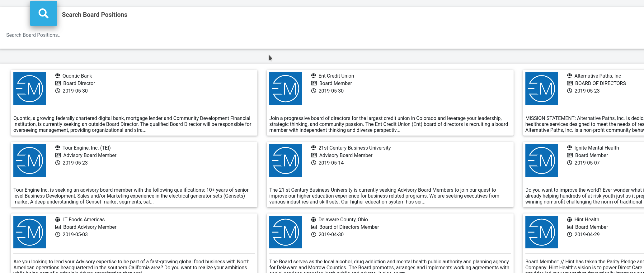Click the Hint Health card logo
Viewport: 644px width, 273px height.
tap(542, 232)
